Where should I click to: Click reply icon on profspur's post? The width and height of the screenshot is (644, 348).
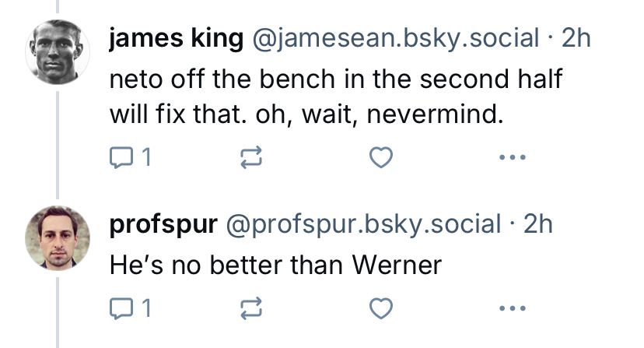click(x=122, y=309)
